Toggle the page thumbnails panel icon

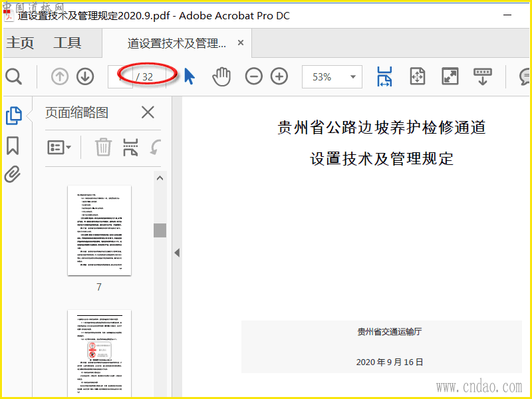[x=14, y=116]
